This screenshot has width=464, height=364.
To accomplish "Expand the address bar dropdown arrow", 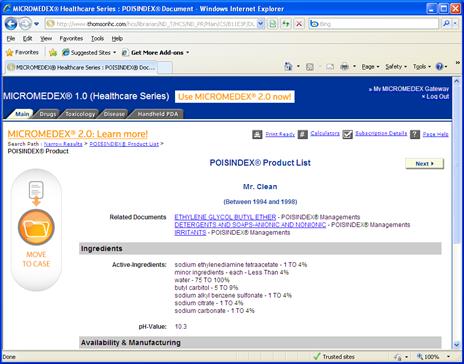I will point(261,24).
